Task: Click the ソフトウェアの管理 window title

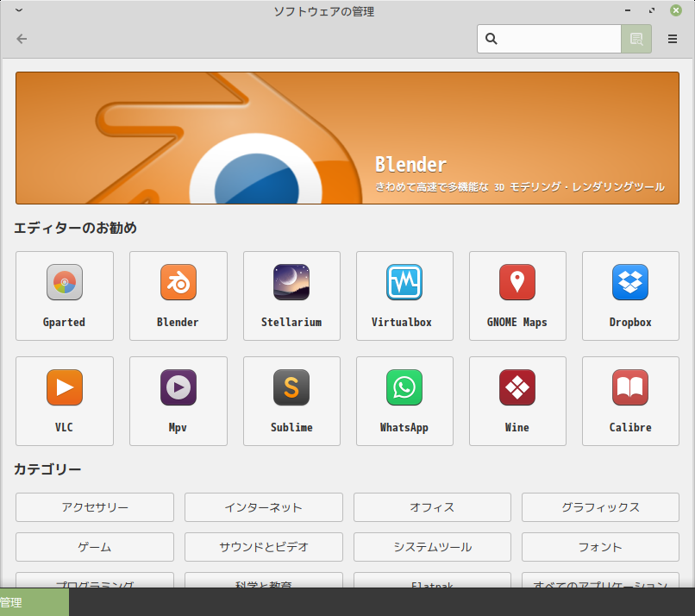Action: pyautogui.click(x=324, y=11)
